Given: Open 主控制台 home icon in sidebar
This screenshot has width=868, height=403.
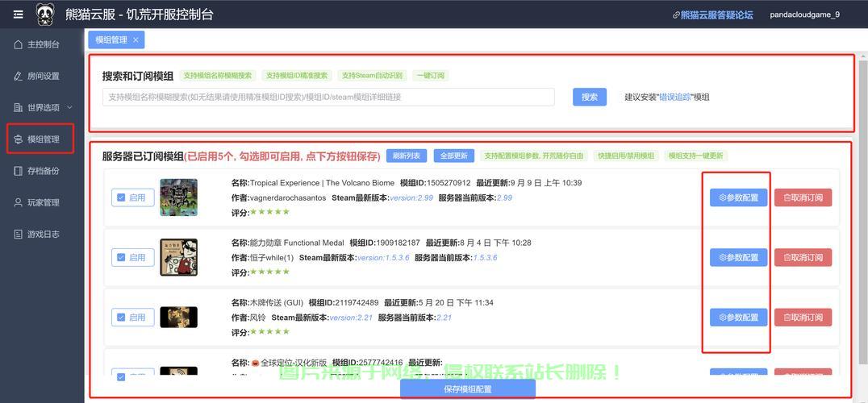Looking at the screenshot, I should click(19, 44).
